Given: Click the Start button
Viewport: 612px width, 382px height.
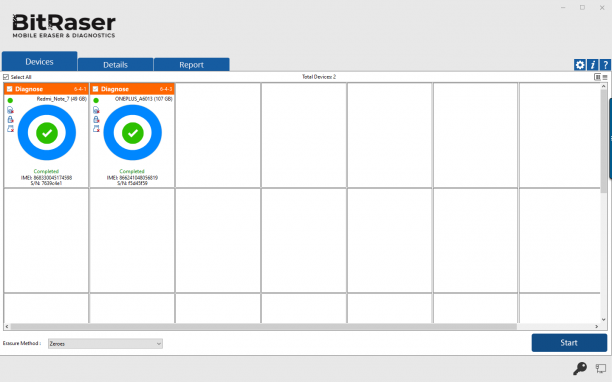Looking at the screenshot, I should 569,343.
